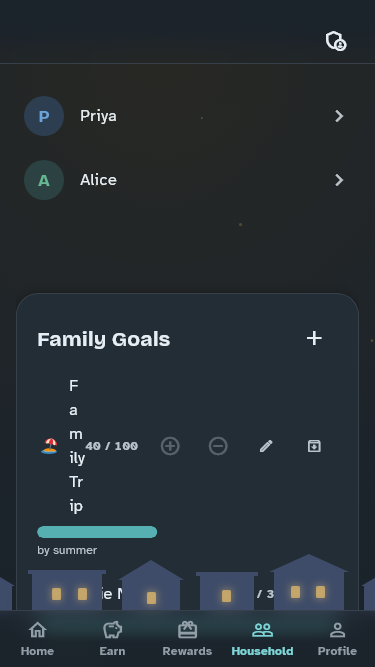Increase Family Trip progress with plus circle
This screenshot has width=375, height=667.
coord(170,446)
